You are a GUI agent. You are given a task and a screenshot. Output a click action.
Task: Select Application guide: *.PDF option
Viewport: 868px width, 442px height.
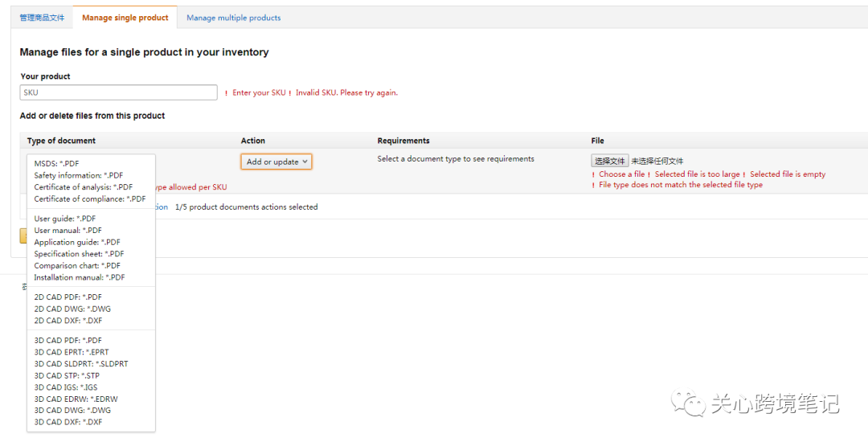(77, 242)
